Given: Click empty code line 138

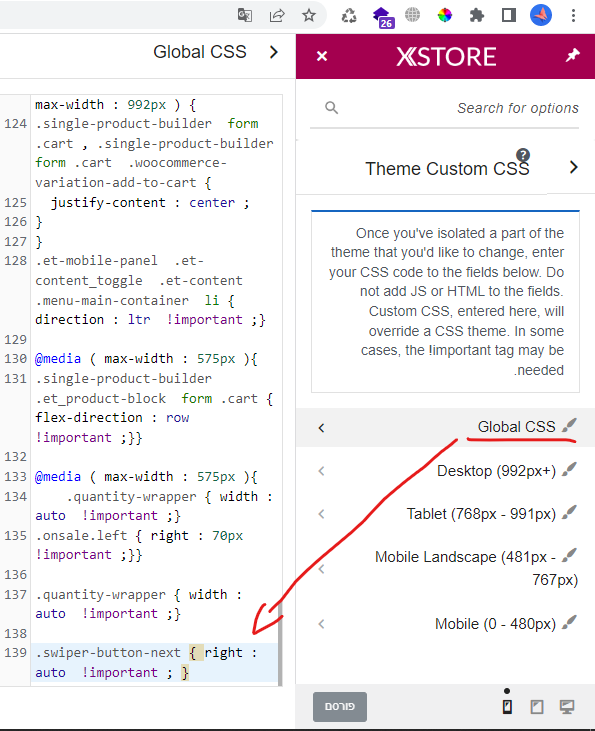Looking at the screenshot, I should pos(156,634).
